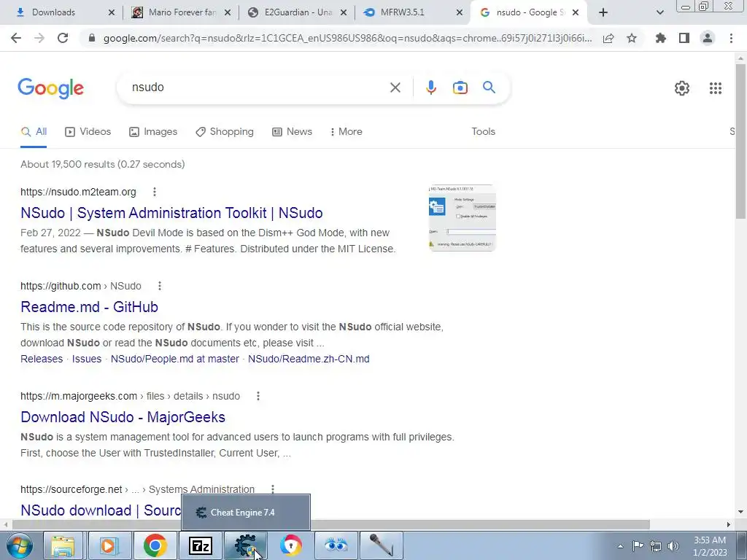This screenshot has height=560, width=747.
Task: Open NSudo System Administration Toolkit result
Action: tap(171, 213)
